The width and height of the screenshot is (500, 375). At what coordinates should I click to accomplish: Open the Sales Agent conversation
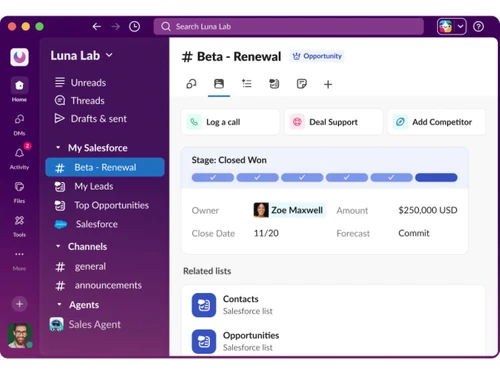point(85,324)
